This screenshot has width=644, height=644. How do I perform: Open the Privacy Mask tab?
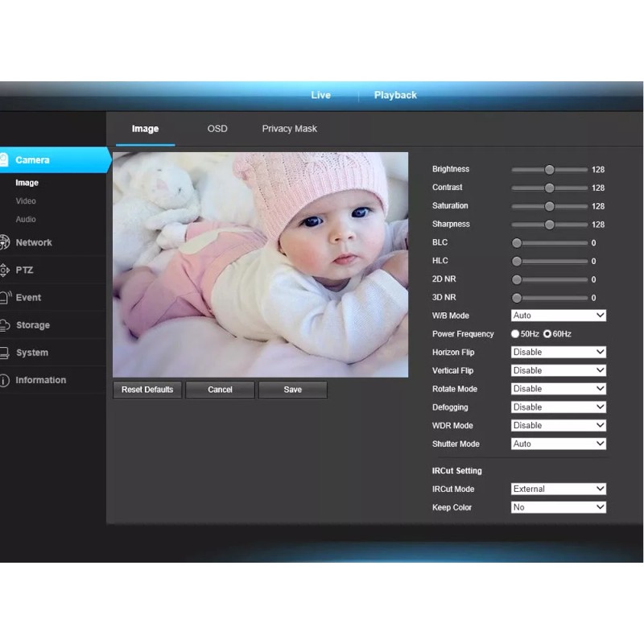coord(289,129)
